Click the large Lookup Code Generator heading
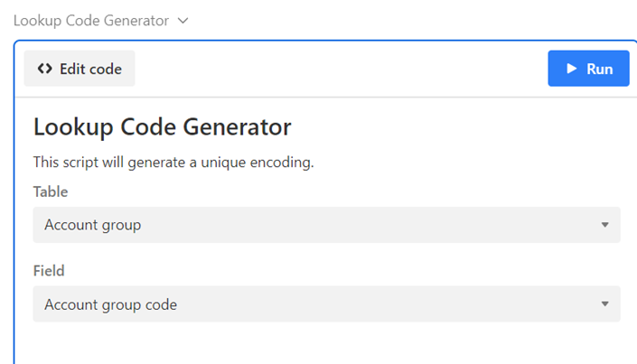Image resolution: width=637 pixels, height=364 pixels. click(163, 126)
